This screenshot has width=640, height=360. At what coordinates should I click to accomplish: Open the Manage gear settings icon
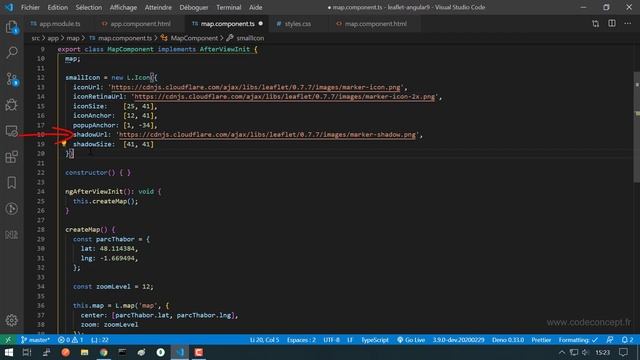click(x=11, y=320)
